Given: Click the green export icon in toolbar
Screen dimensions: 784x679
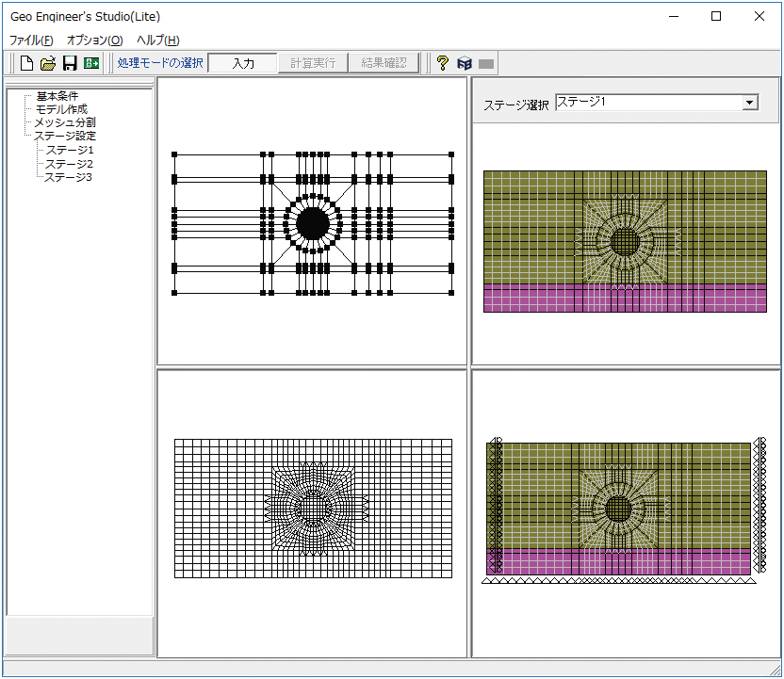Looking at the screenshot, I should pos(91,63).
